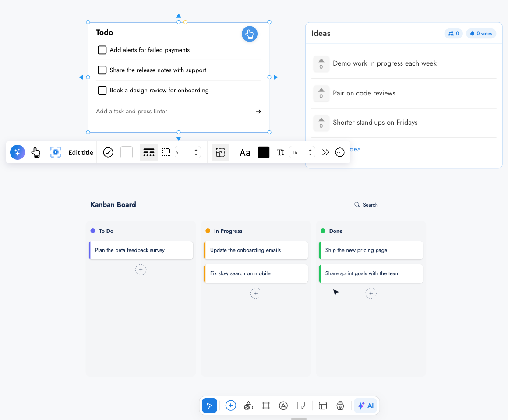Open the templates layout icon

point(323,406)
